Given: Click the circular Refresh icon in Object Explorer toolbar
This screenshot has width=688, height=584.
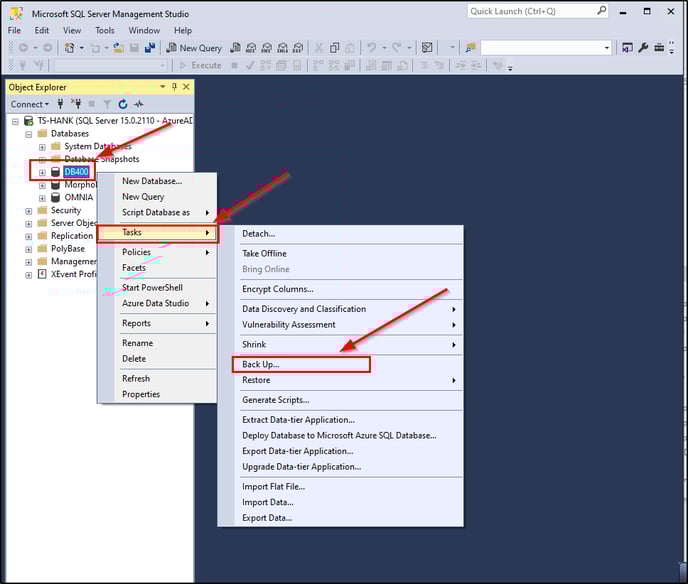Looking at the screenshot, I should coord(123,104).
